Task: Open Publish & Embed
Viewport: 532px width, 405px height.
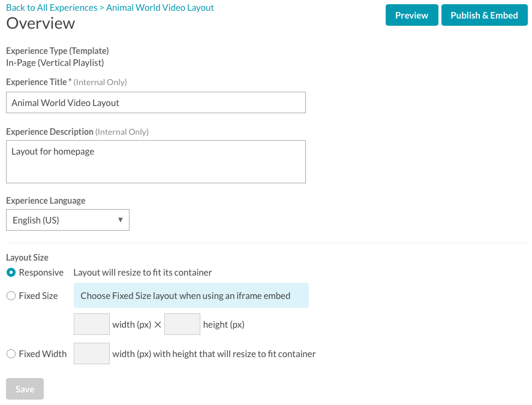Action: click(484, 15)
